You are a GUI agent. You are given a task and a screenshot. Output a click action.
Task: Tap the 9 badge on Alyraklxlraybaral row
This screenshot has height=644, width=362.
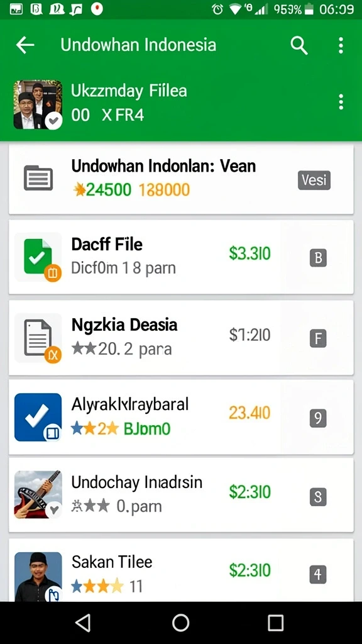coord(318,418)
